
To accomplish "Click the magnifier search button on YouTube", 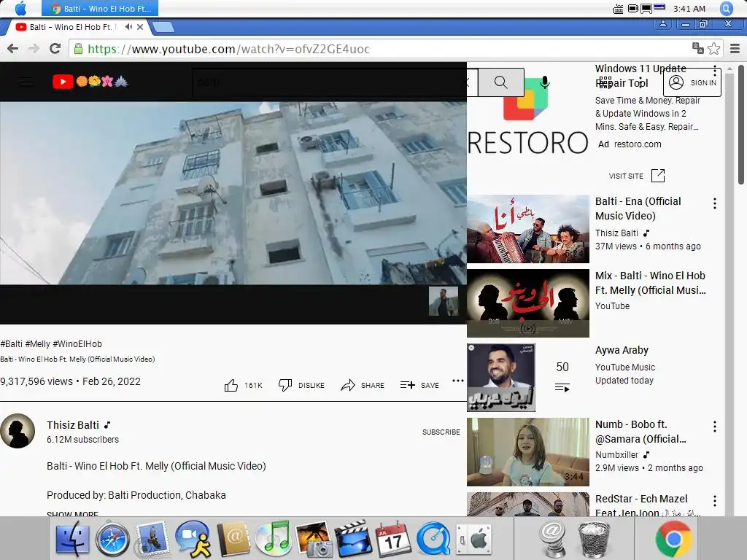I will tap(500, 82).
